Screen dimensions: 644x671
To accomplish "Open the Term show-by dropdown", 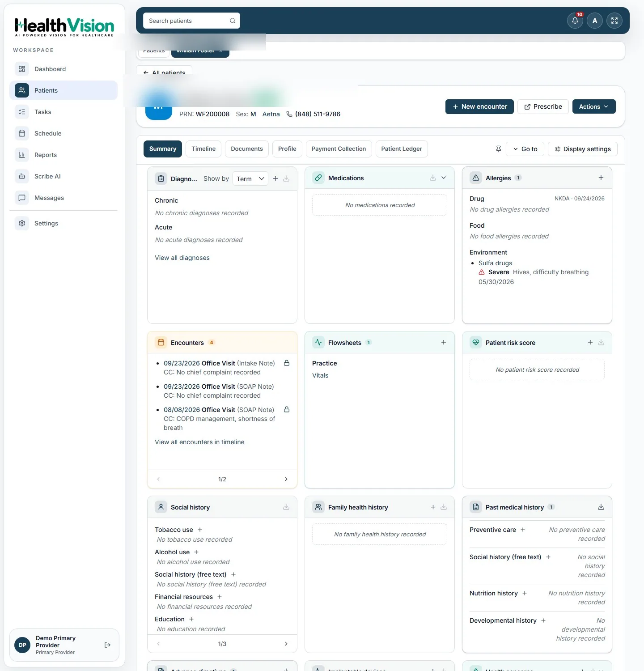I will [x=250, y=178].
